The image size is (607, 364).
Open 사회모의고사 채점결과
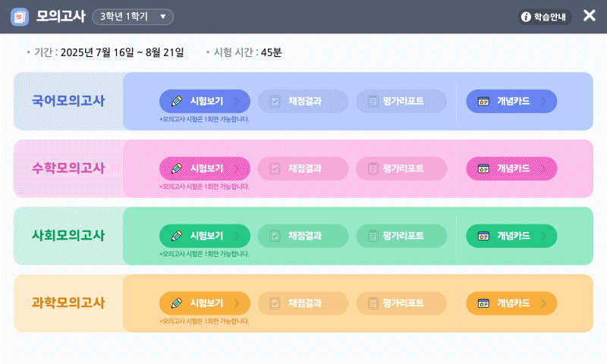coord(303,236)
